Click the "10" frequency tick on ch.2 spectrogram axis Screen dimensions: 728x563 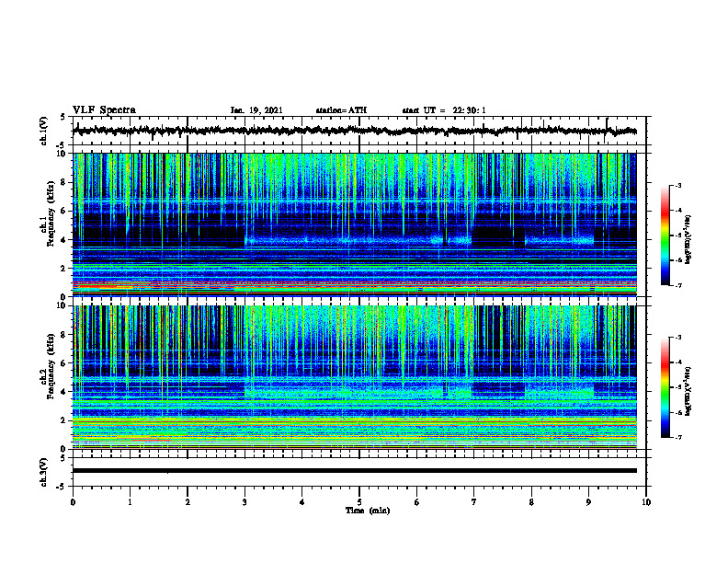tap(63, 305)
